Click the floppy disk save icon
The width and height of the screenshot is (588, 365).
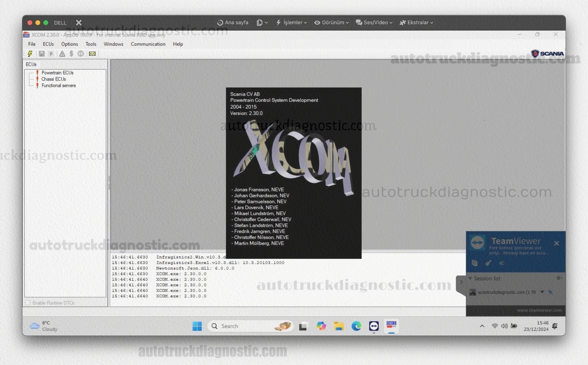coord(42,54)
